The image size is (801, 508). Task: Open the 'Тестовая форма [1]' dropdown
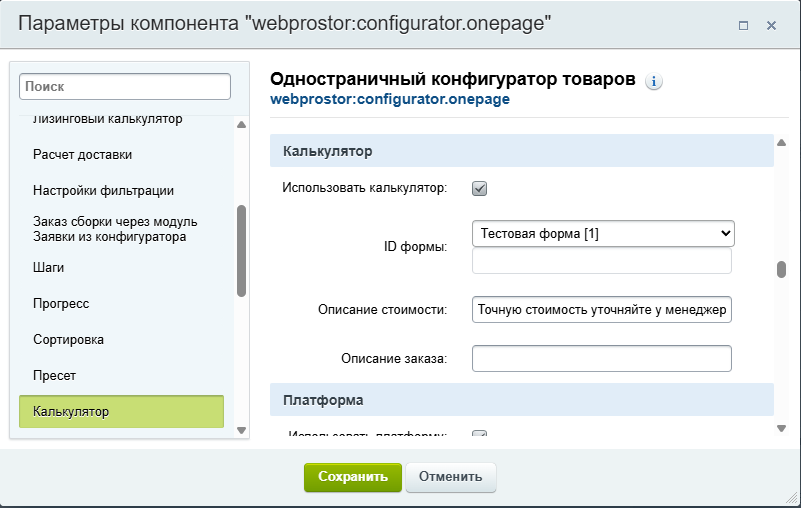[603, 234]
